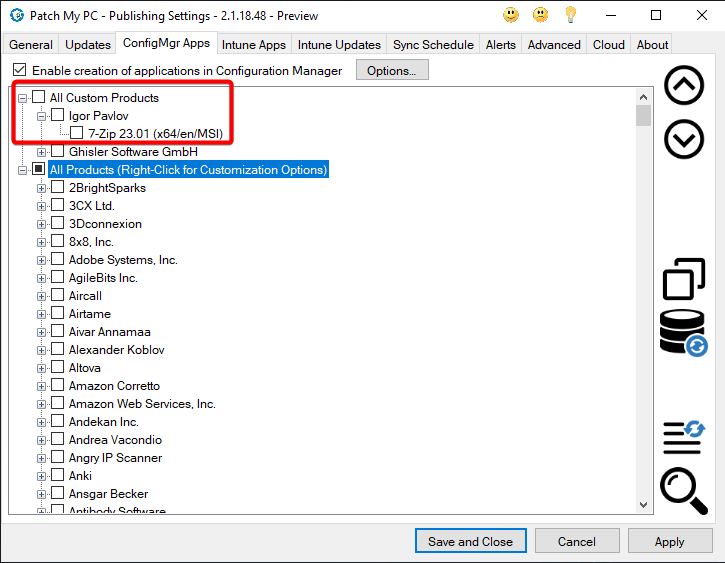
Task: Click the up arrow circle icon
Action: pos(684,86)
